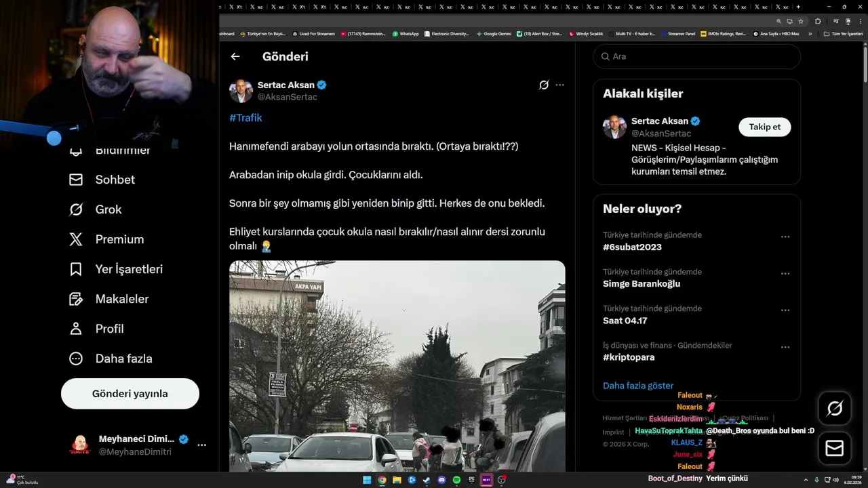The image size is (868, 488).
Task: Show hidden system tray icons
Action: [806, 480]
